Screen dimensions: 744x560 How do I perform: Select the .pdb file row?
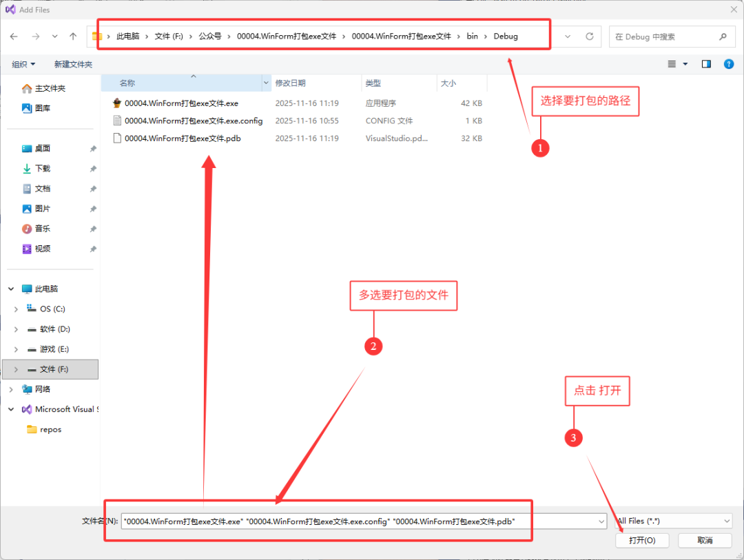point(296,138)
